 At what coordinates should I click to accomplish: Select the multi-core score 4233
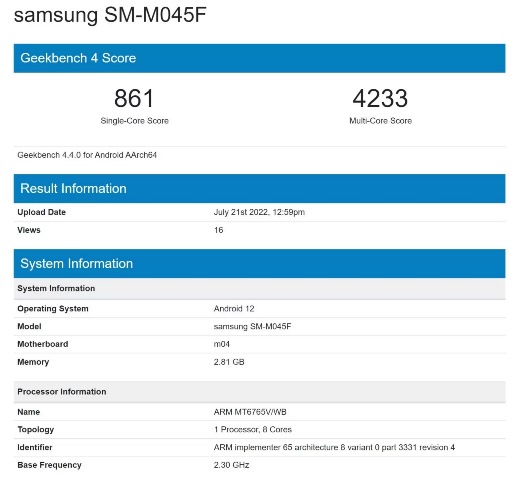(380, 98)
